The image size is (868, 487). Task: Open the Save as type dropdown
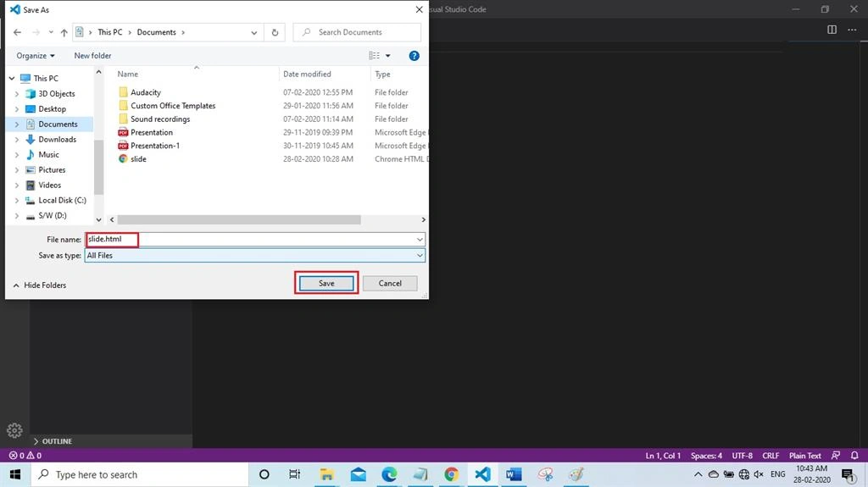(254, 255)
